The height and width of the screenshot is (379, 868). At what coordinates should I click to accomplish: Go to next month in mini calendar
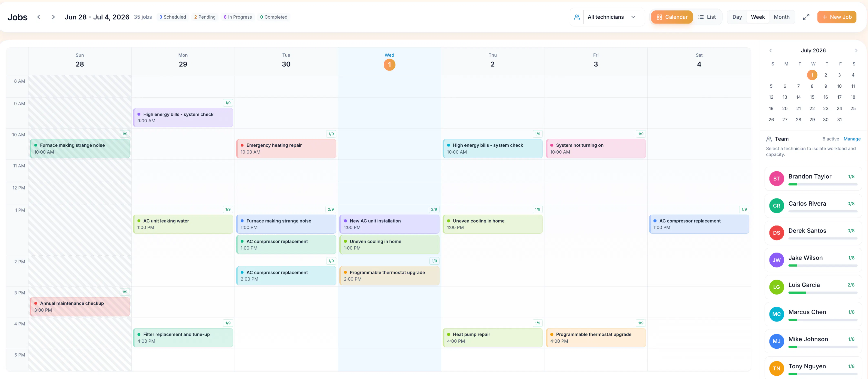point(856,51)
